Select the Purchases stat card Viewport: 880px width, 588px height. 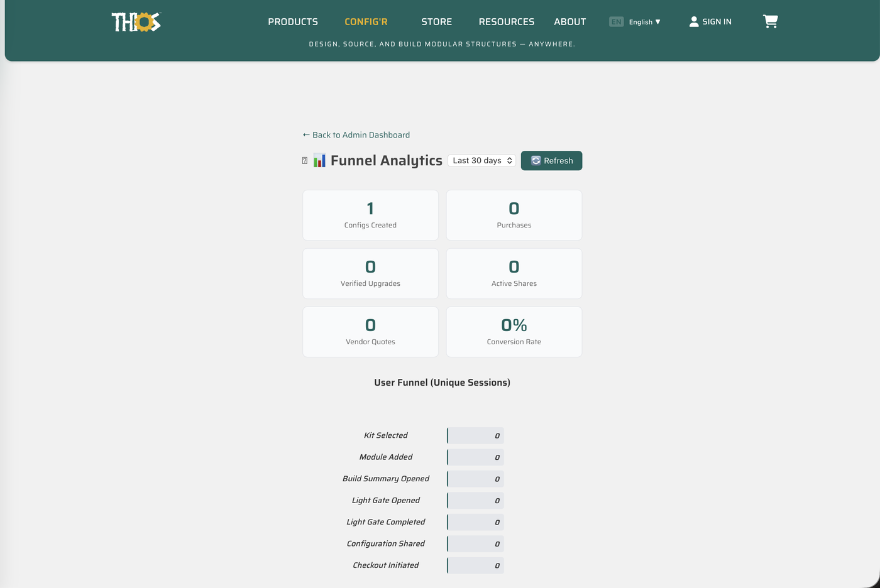coord(514,215)
